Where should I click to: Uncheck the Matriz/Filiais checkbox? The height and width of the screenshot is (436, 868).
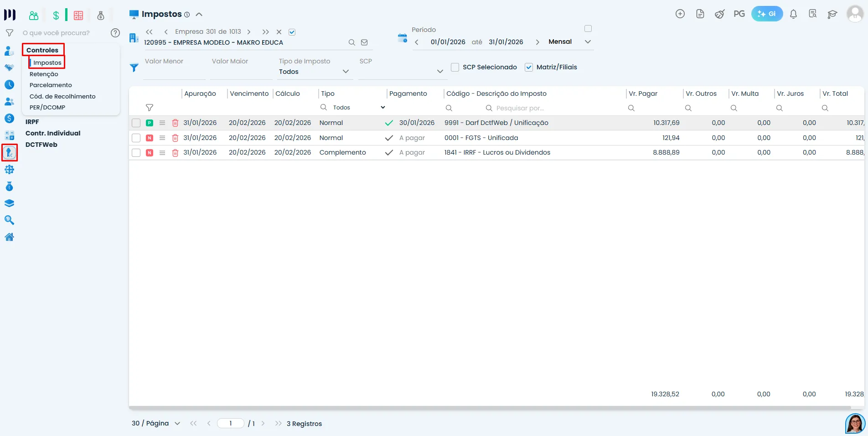pyautogui.click(x=529, y=67)
